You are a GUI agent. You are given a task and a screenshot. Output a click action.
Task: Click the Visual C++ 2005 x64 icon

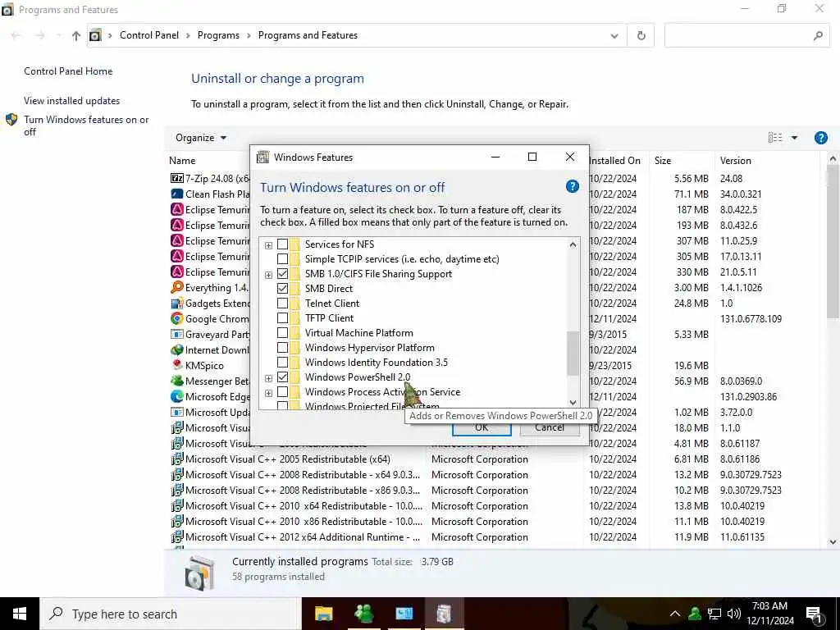pyautogui.click(x=177, y=459)
